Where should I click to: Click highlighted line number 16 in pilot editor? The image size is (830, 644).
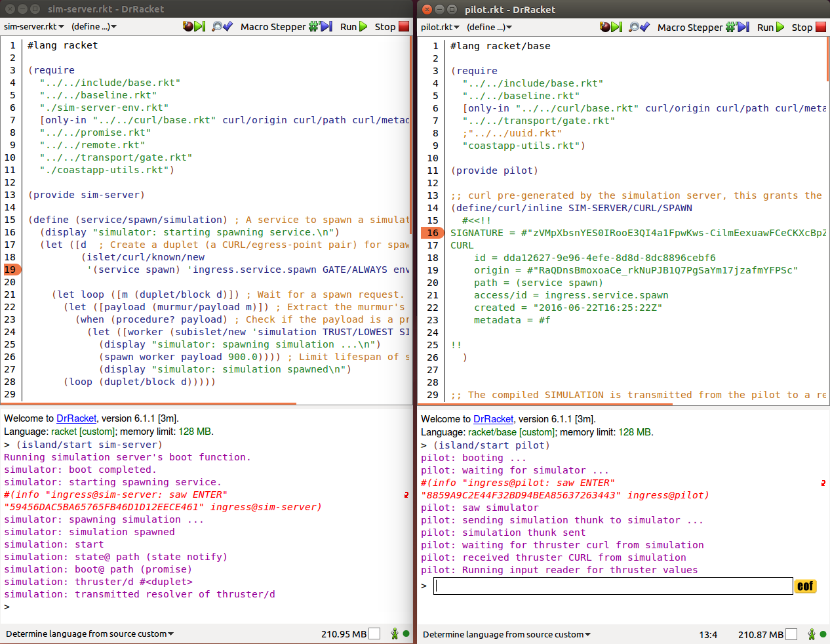click(433, 233)
